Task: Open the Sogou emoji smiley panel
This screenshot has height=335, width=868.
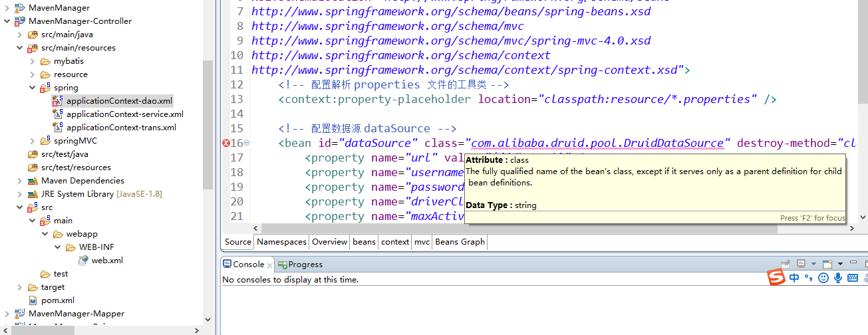Action: [823, 278]
